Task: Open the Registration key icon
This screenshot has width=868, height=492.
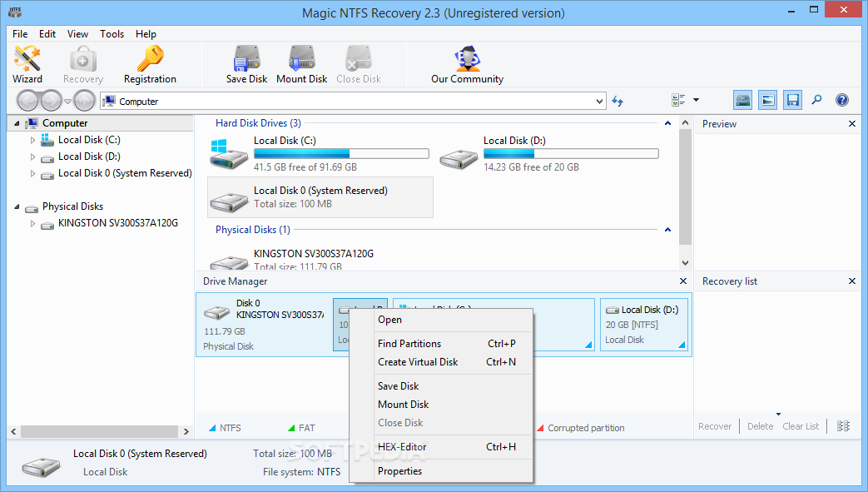Action: 150,64
